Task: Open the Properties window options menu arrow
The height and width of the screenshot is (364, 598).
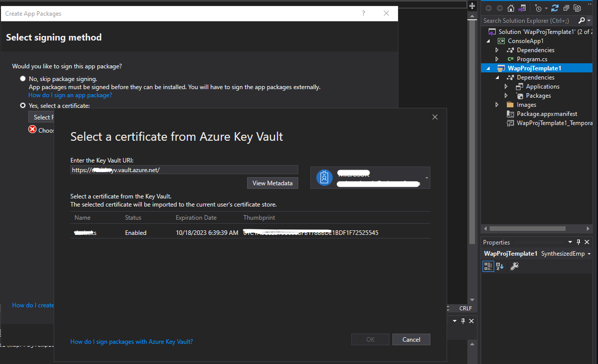Action: click(570, 242)
